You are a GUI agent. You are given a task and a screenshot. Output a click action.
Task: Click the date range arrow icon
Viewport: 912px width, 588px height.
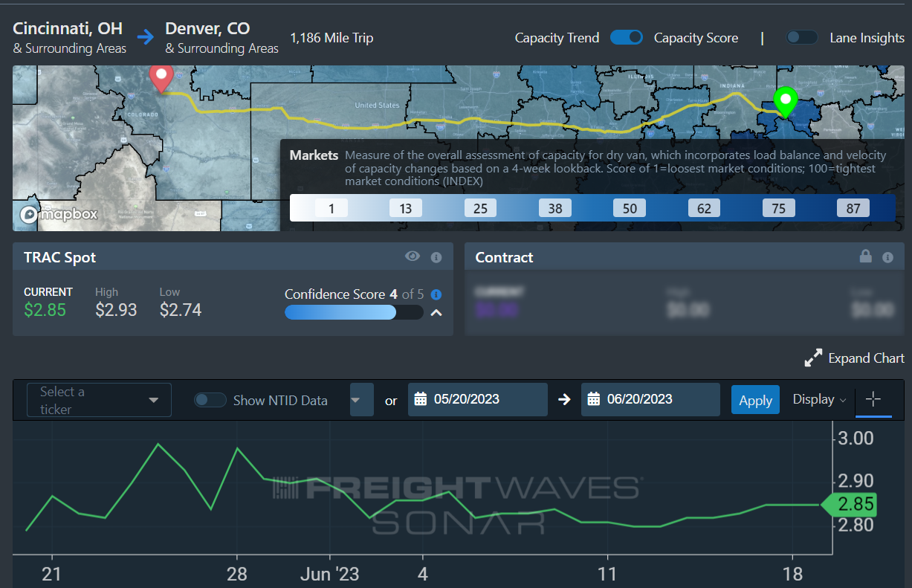tap(564, 399)
